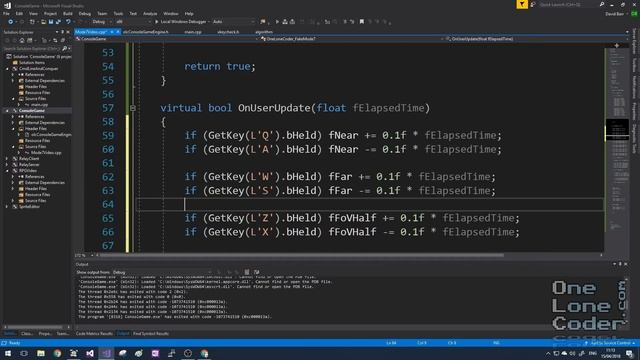The width and height of the screenshot is (640, 360).
Task: Click the Visual Studio taskbar icon
Action: pyautogui.click(x=106, y=353)
